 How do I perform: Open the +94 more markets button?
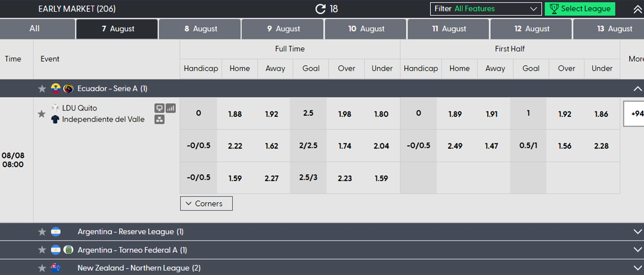pyautogui.click(x=634, y=114)
